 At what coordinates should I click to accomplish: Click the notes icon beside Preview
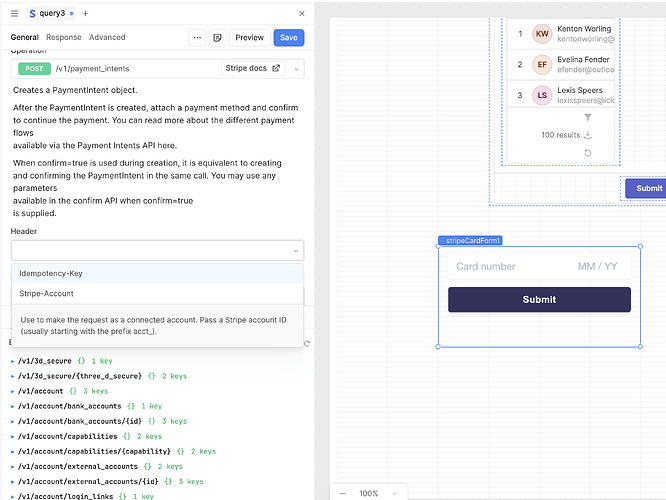[x=217, y=37]
